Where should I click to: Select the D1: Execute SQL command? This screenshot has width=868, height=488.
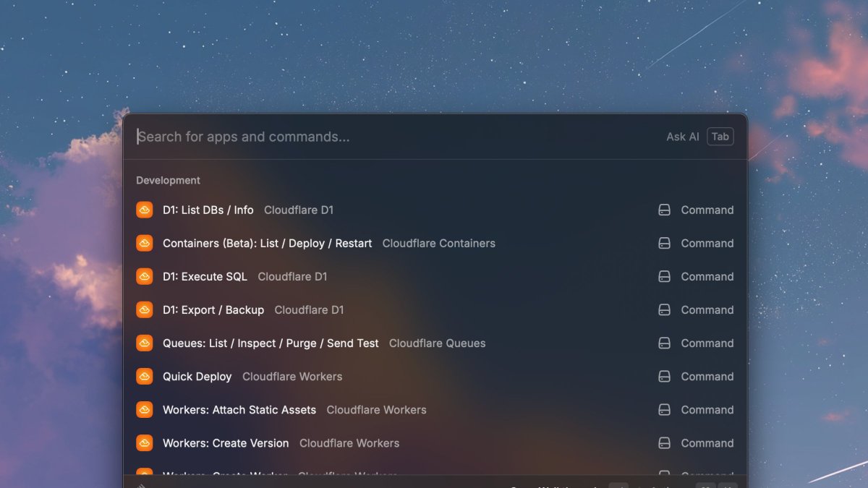(435, 276)
